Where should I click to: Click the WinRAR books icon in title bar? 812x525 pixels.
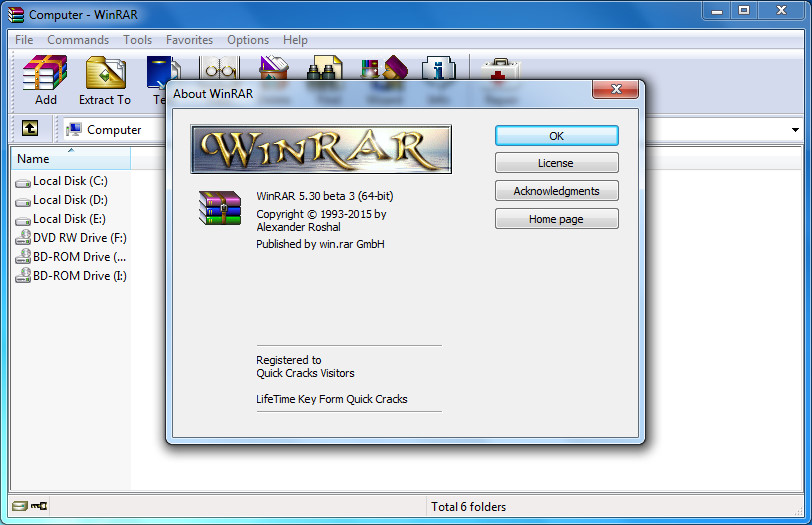pyautogui.click(x=16, y=14)
